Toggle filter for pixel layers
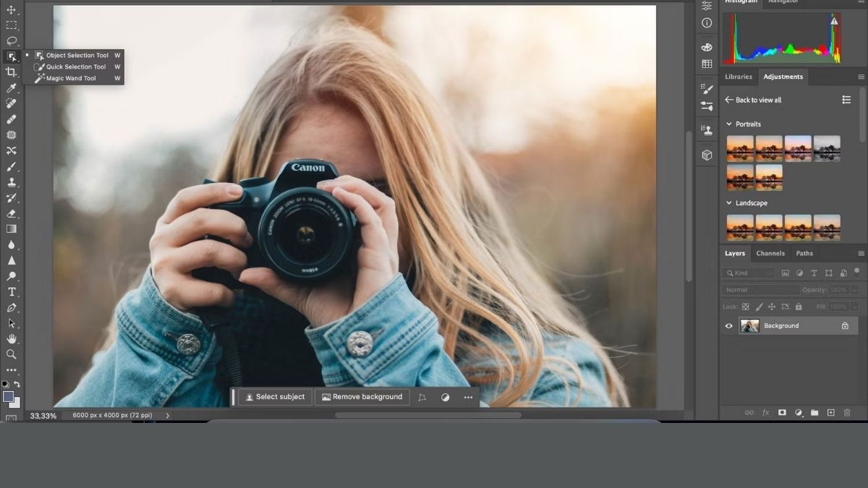The width and height of the screenshot is (868, 488). pos(786,273)
